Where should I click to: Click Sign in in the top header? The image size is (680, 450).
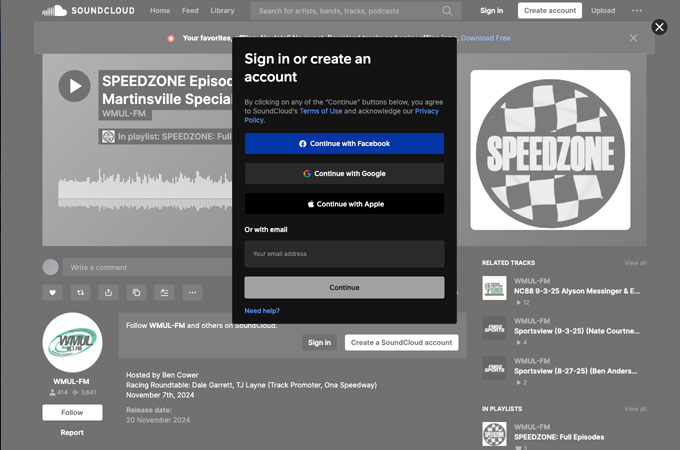pos(491,10)
